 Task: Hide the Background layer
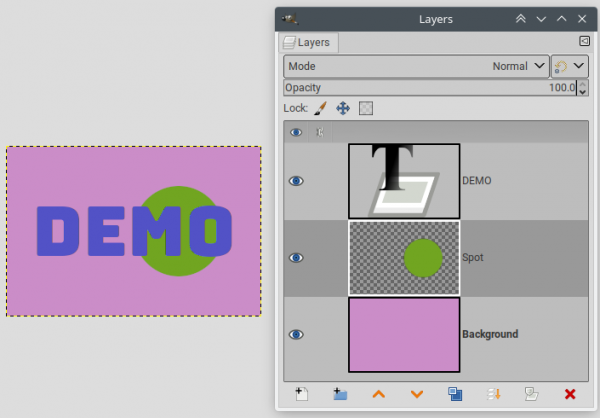click(x=296, y=335)
